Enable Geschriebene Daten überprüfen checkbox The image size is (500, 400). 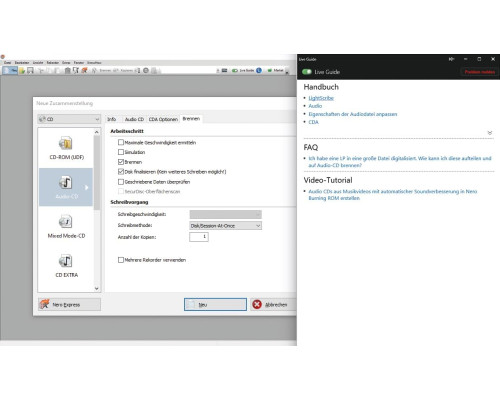point(121,182)
